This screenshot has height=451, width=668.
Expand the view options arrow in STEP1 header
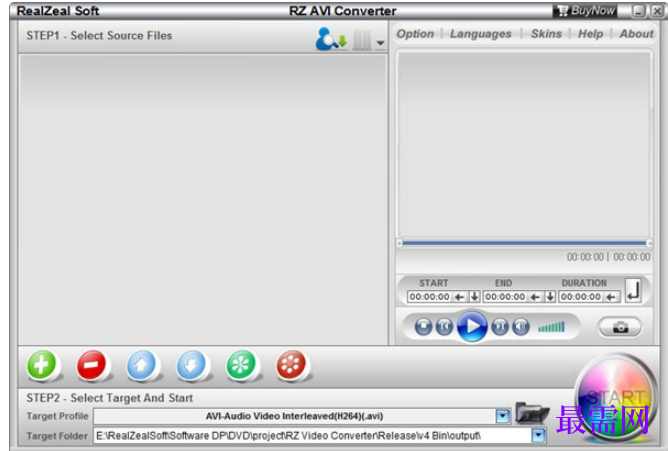pos(380,43)
